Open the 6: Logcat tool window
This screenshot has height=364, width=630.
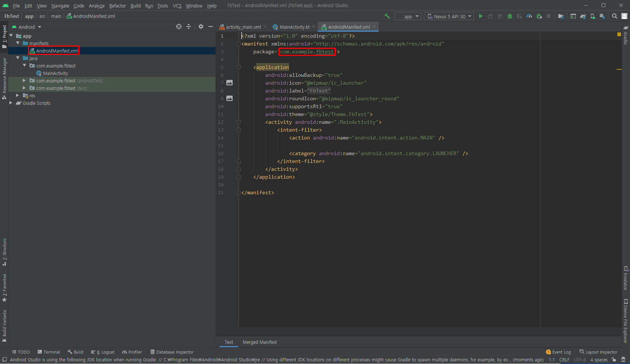tap(103, 352)
